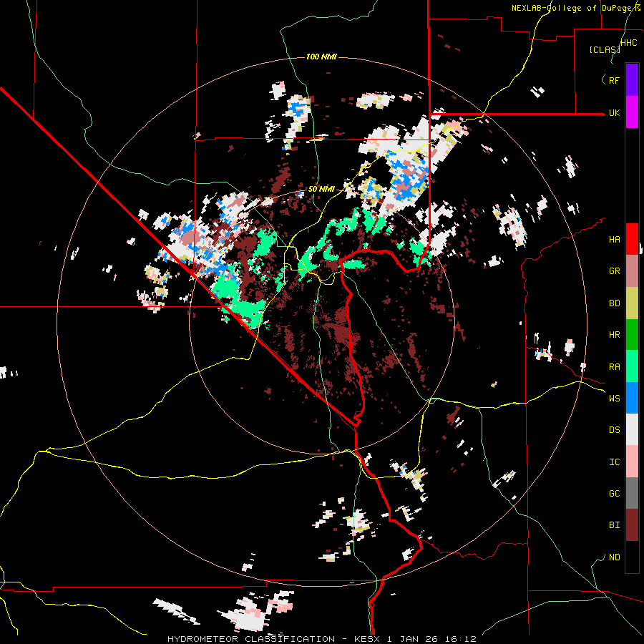
Task: Click the pink IC legend swatch
Action: (632, 462)
